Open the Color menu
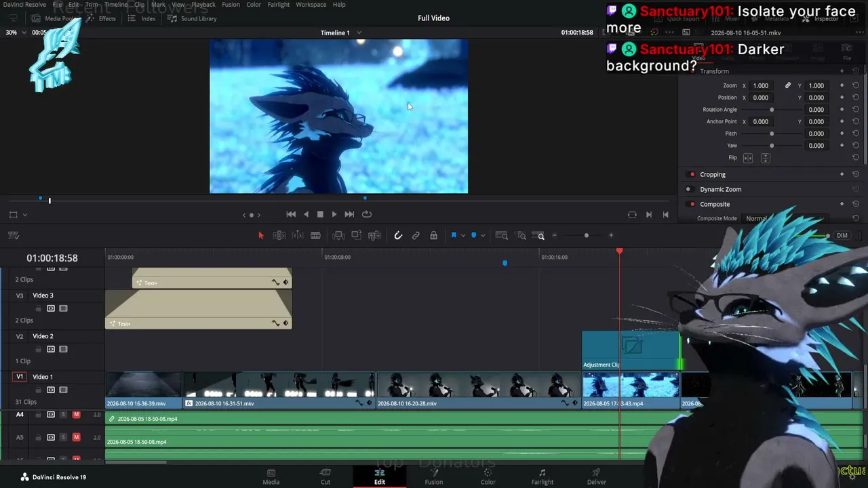 pyautogui.click(x=254, y=5)
